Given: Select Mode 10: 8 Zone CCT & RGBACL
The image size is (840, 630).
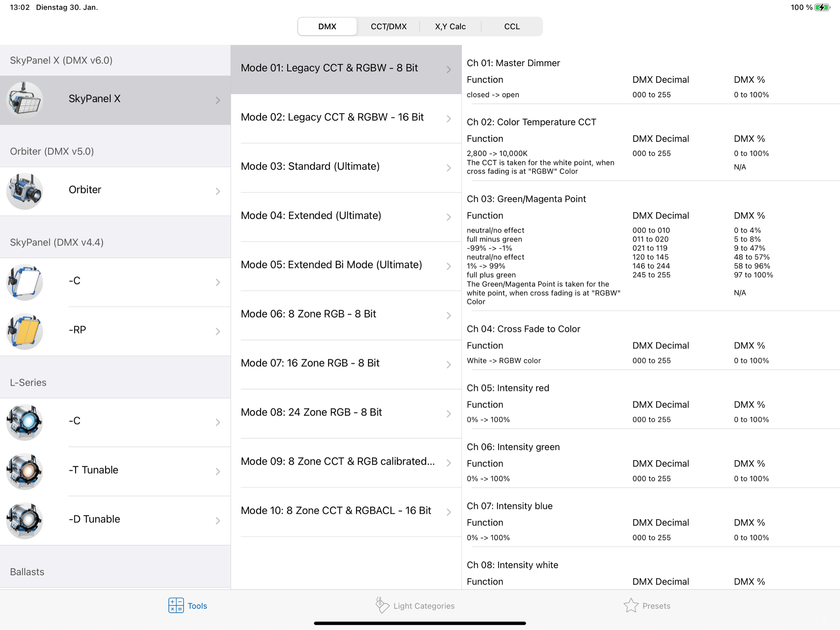Looking at the screenshot, I should [336, 511].
